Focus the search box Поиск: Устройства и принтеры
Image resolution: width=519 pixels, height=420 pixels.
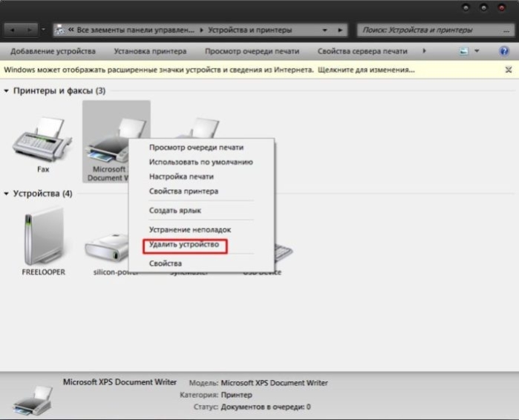(x=435, y=30)
